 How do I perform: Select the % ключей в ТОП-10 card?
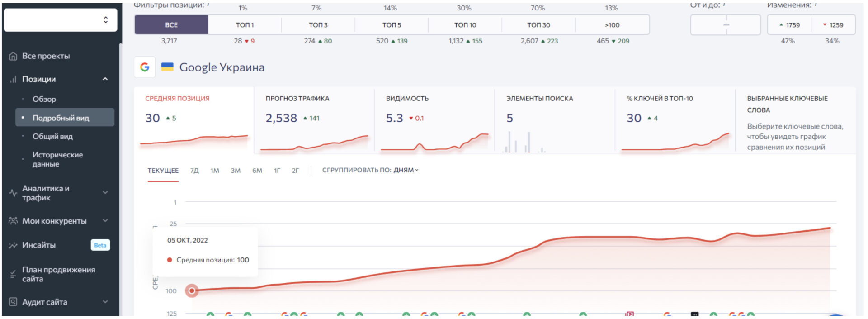point(675,120)
